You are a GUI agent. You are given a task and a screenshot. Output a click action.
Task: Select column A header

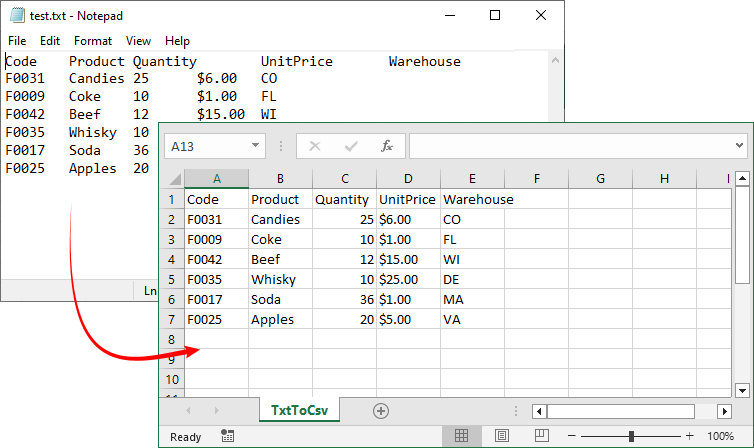(x=217, y=179)
